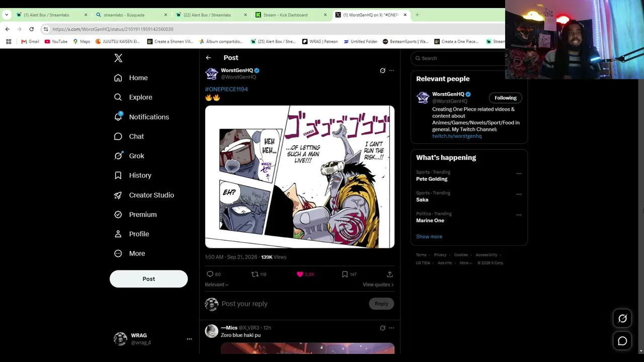The width and height of the screenshot is (644, 362).
Task: Click the white Post button in sidebar
Action: [148, 279]
